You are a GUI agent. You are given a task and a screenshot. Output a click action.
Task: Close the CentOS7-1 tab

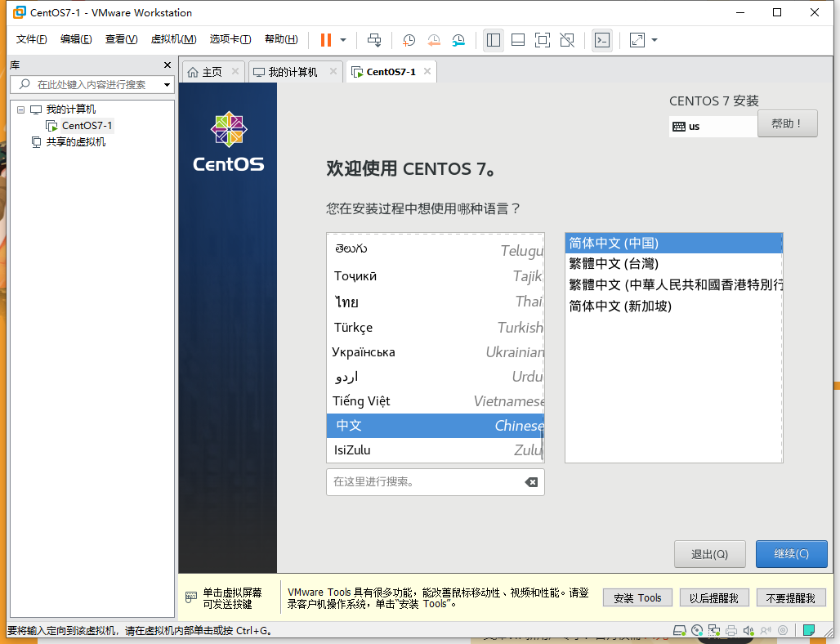[x=427, y=71]
